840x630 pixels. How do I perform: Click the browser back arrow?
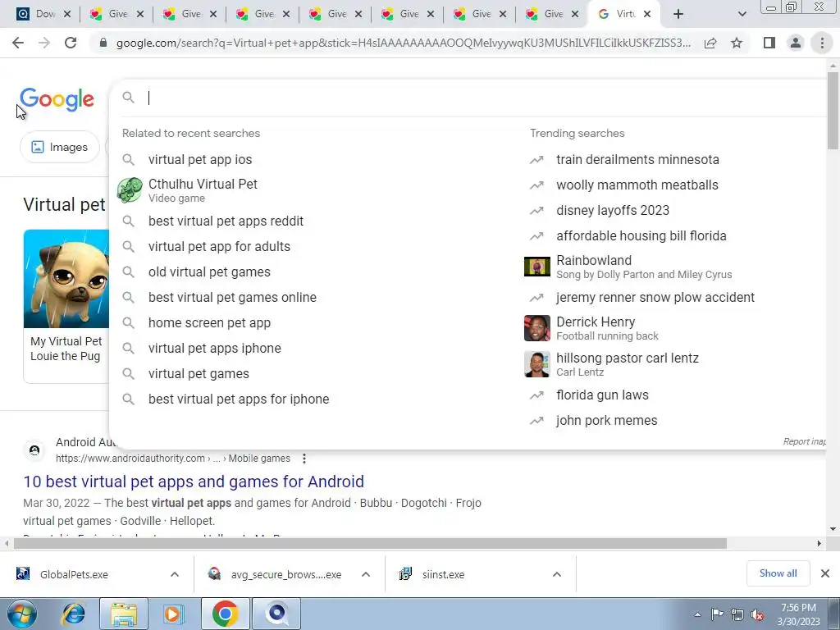(18, 43)
